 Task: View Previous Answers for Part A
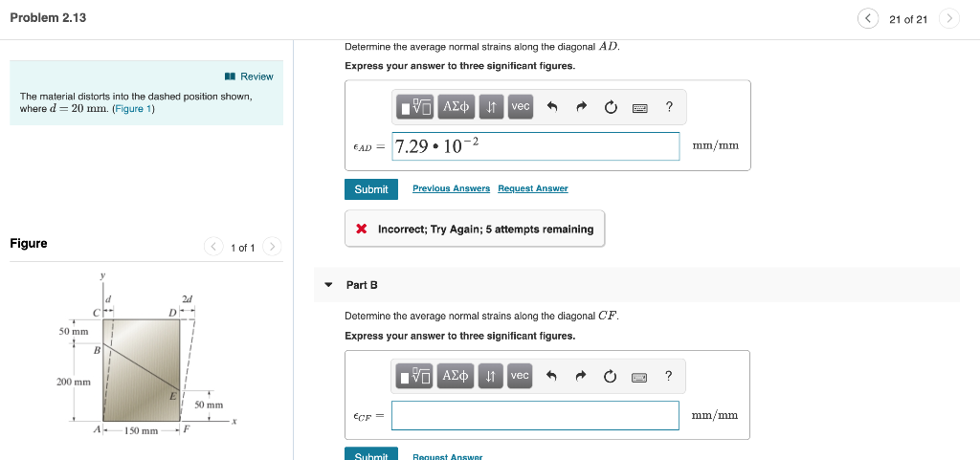[452, 188]
